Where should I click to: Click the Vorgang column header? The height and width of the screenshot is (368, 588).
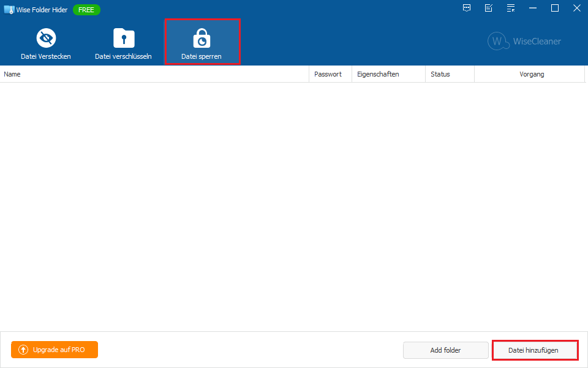tap(529, 74)
